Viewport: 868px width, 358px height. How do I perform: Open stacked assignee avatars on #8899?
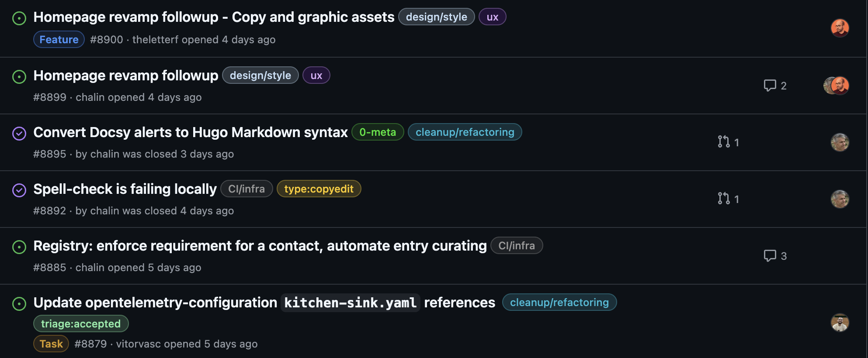(836, 86)
